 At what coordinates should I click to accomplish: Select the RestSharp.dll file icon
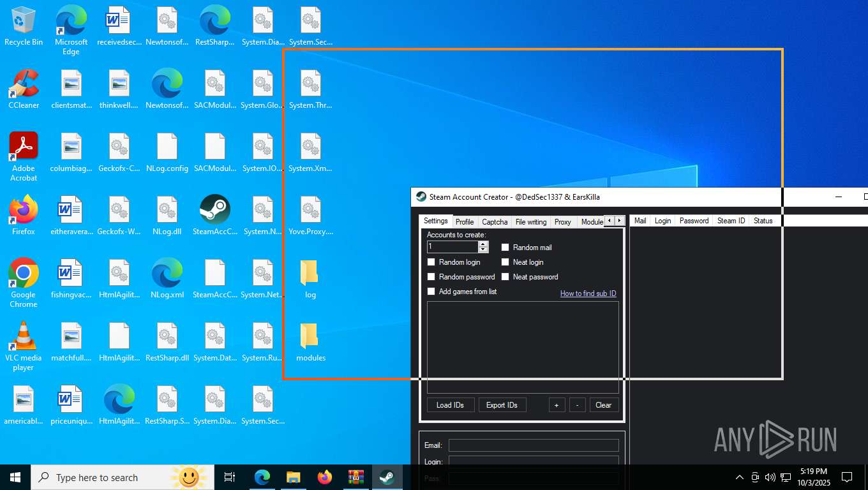click(167, 342)
